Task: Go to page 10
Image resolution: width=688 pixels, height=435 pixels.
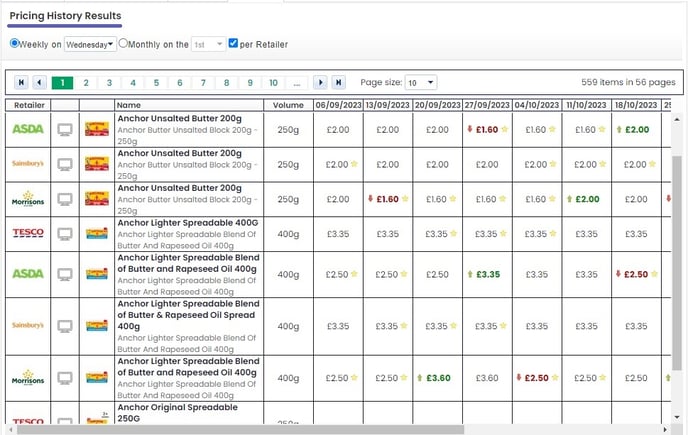Action: click(273, 83)
